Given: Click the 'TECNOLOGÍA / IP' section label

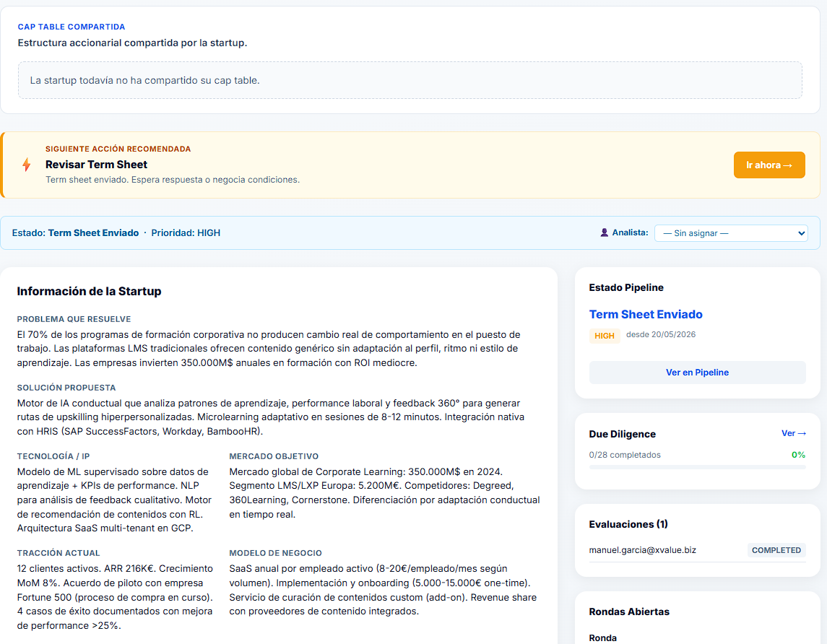Looking at the screenshot, I should (x=53, y=456).
